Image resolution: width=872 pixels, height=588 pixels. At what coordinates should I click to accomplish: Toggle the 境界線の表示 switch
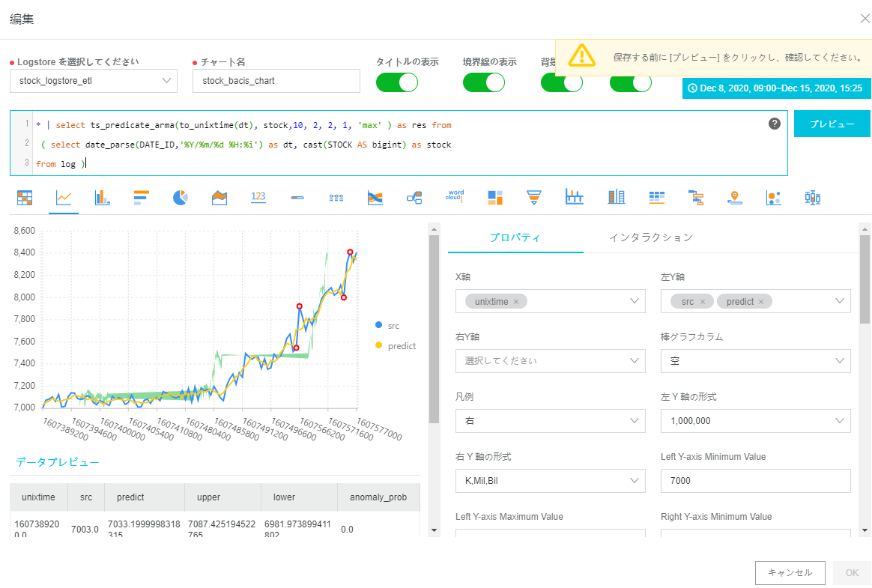[484, 82]
